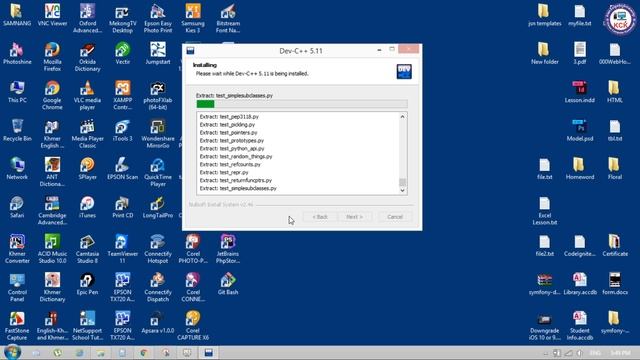Image resolution: width=640 pixels, height=360 pixels.
Task: Select the Epic Pen desktop icon
Action: pos(87,284)
